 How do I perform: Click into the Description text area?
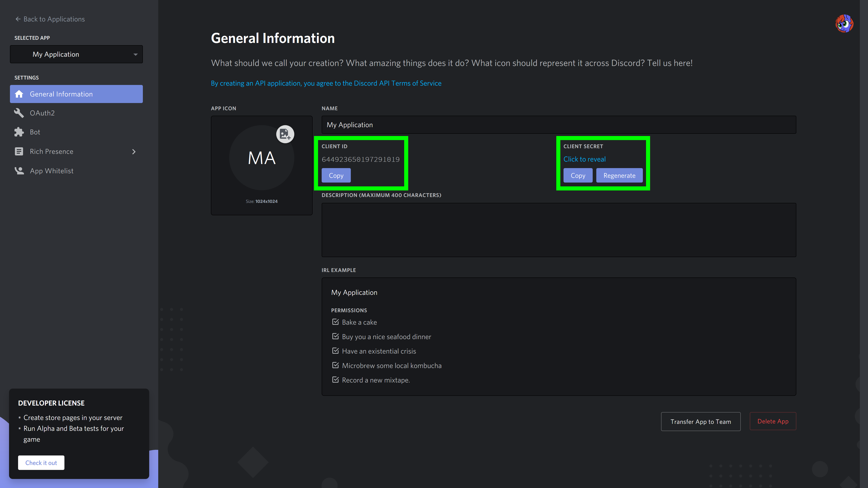[x=558, y=230]
